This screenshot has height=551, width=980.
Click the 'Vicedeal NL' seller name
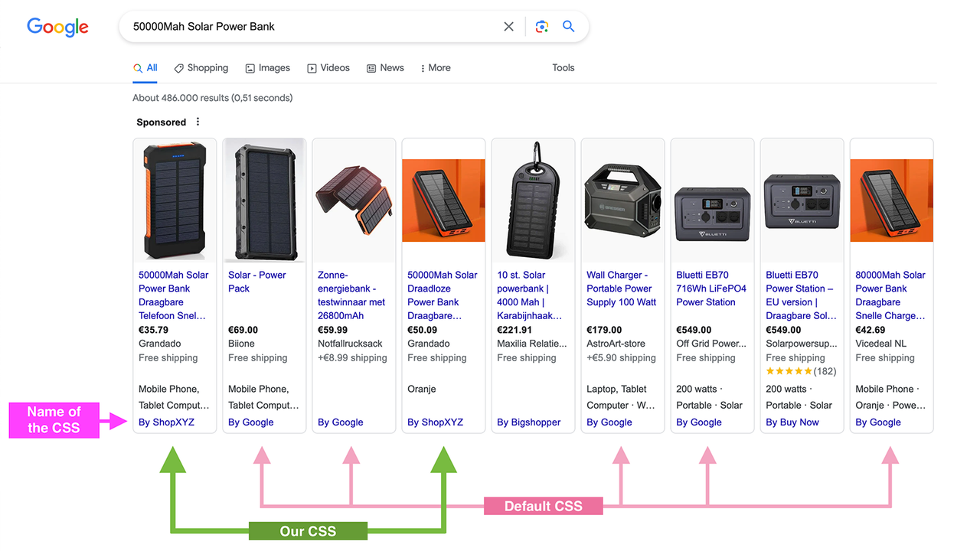pyautogui.click(x=880, y=344)
